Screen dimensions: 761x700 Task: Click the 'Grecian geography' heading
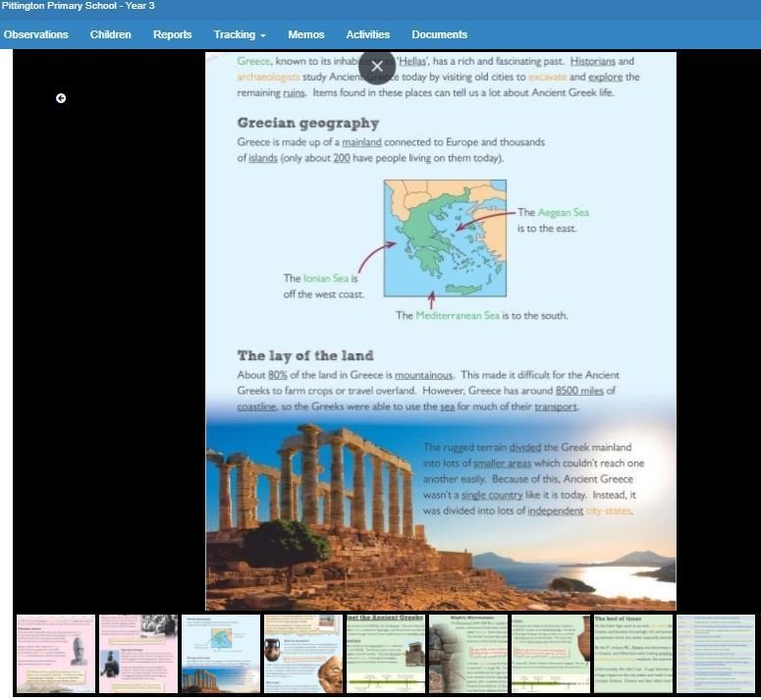pos(308,124)
